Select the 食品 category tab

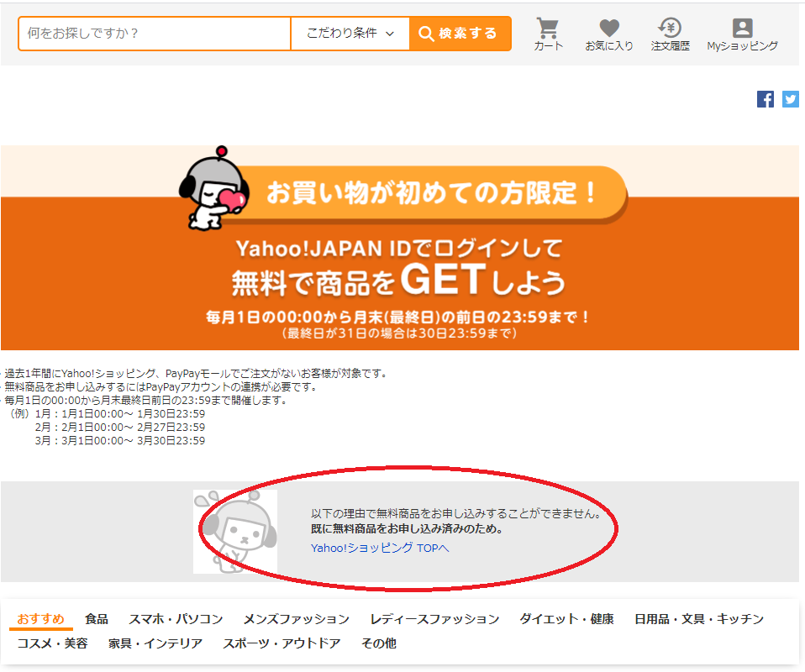point(97,618)
